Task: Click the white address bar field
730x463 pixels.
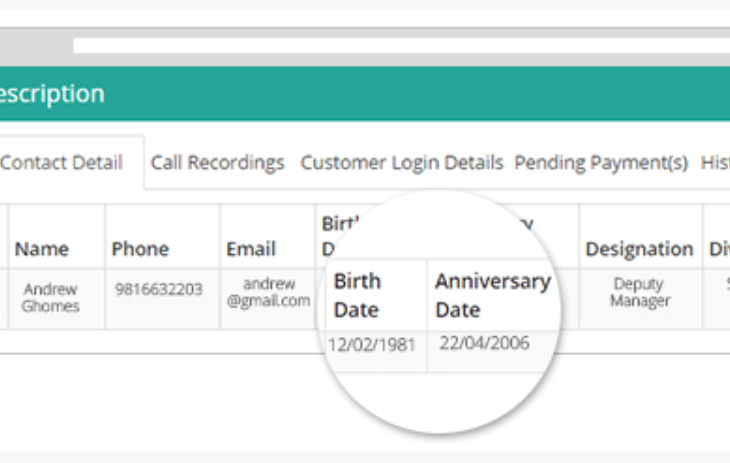Action: tap(401, 46)
